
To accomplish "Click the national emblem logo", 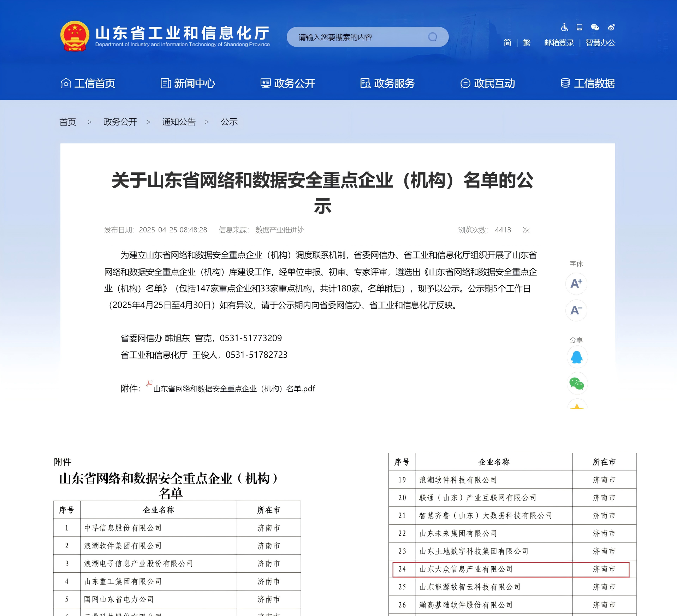I will 75,36.
